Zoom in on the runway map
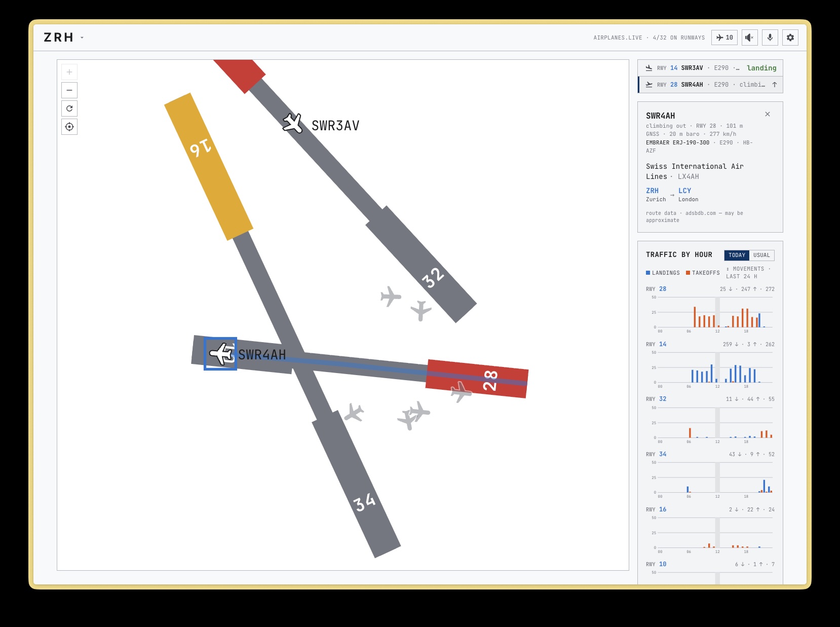 69,72
